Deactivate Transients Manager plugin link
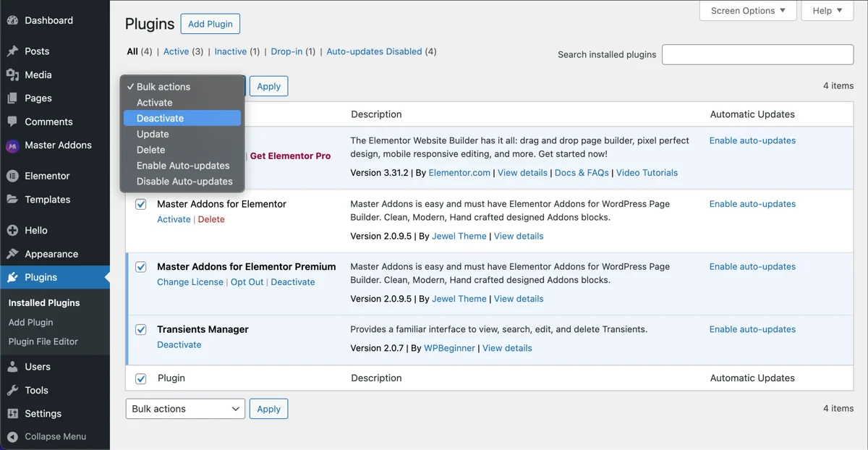This screenshot has width=868, height=450. coord(179,345)
